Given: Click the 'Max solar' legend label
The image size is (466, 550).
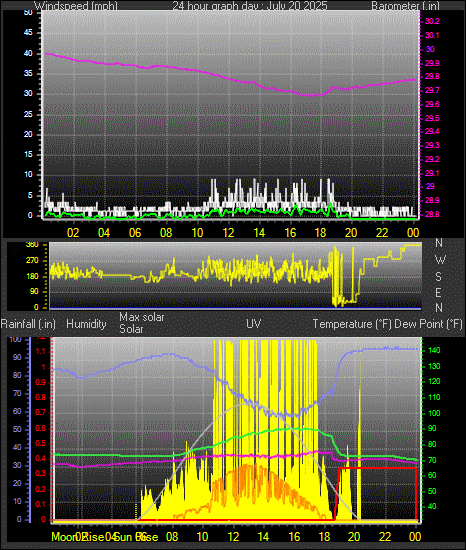Looking at the screenshot, I should click(x=142, y=317).
